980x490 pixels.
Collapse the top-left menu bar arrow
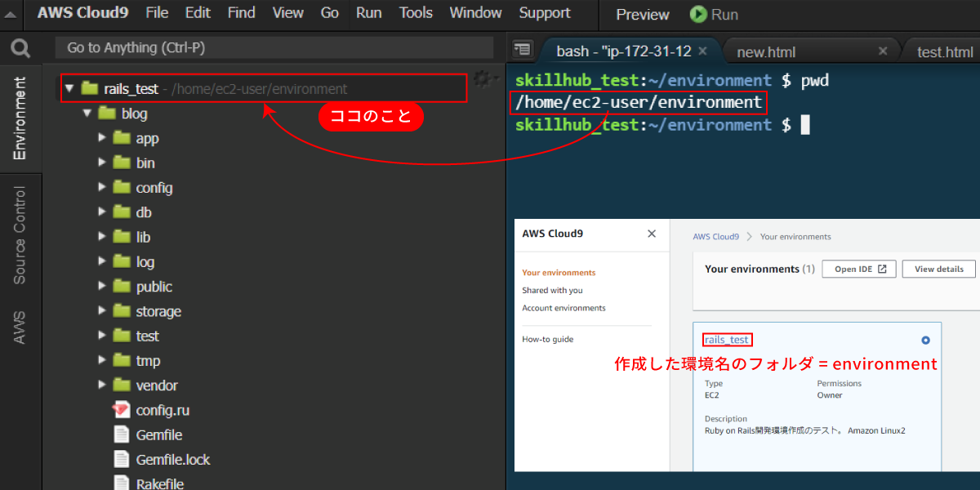(11, 14)
